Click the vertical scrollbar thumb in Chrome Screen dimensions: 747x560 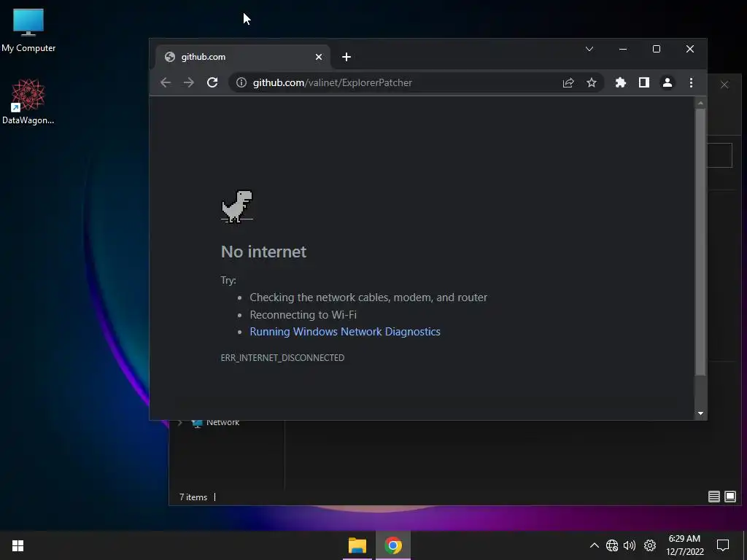click(700, 242)
